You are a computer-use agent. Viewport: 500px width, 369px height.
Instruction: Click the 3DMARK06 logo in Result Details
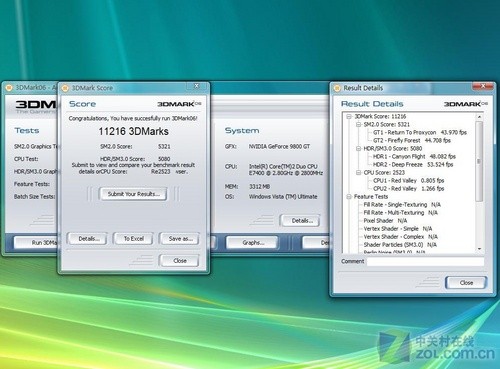pyautogui.click(x=465, y=104)
